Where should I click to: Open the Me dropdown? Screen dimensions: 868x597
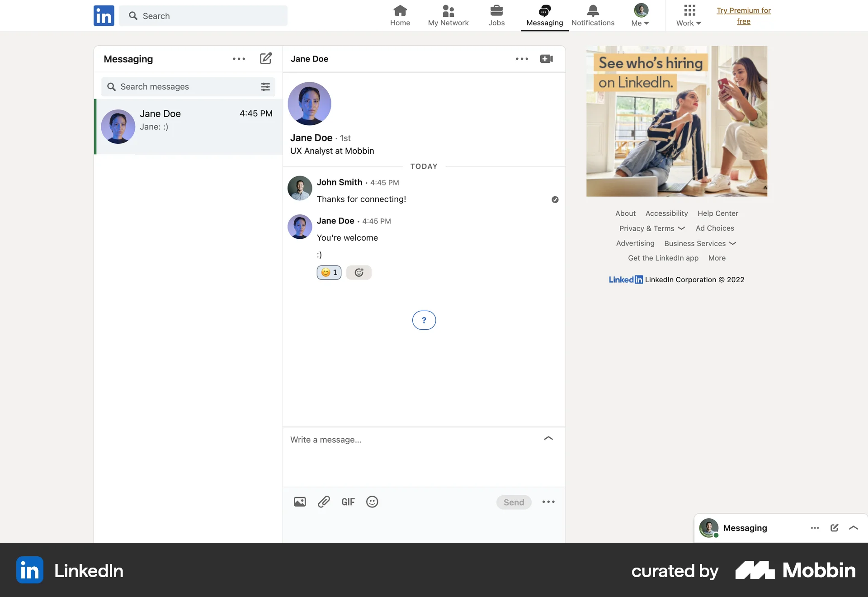click(x=640, y=15)
